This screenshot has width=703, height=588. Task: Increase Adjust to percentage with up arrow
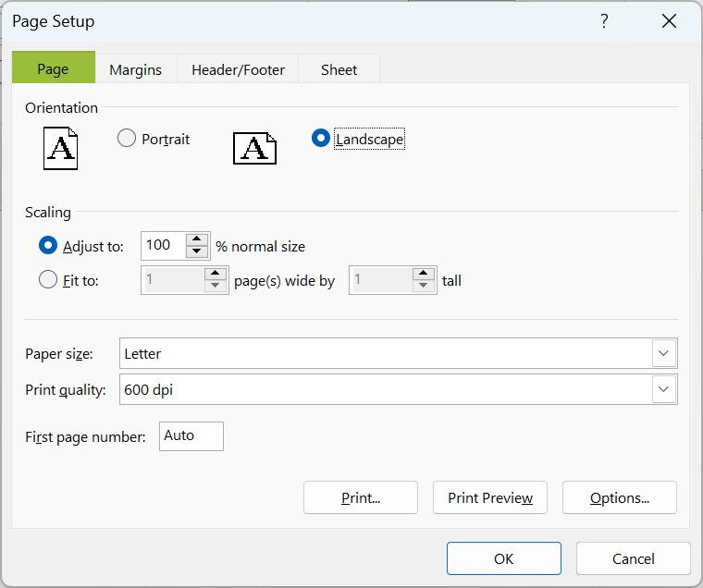pos(196,239)
